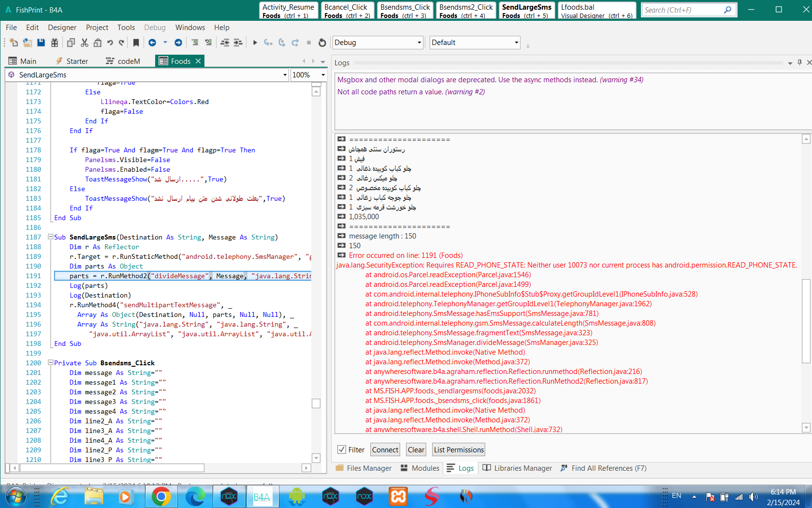812x508 pixels.
Task: Open the 100% zoom level dropdown
Action: pyautogui.click(x=323, y=75)
